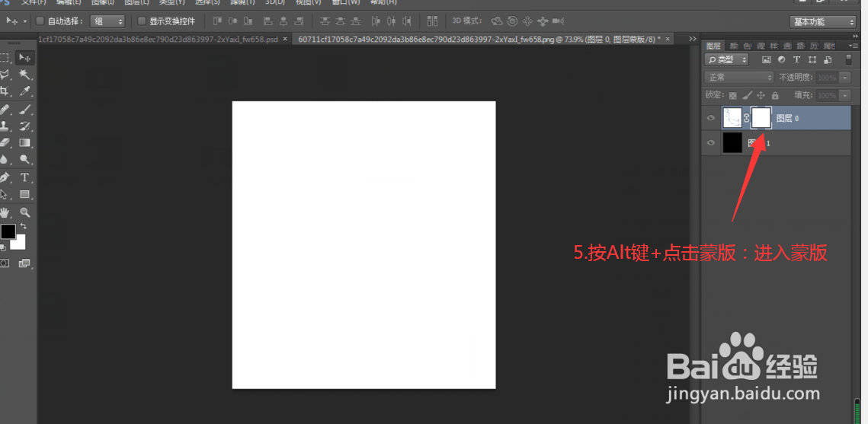Toggle lock all for the layer
Viewport: 868px width, 424px height.
tap(775, 95)
